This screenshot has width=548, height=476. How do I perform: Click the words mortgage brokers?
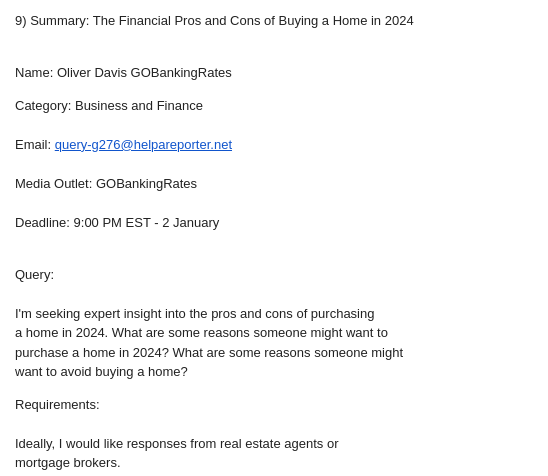tap(68, 463)
